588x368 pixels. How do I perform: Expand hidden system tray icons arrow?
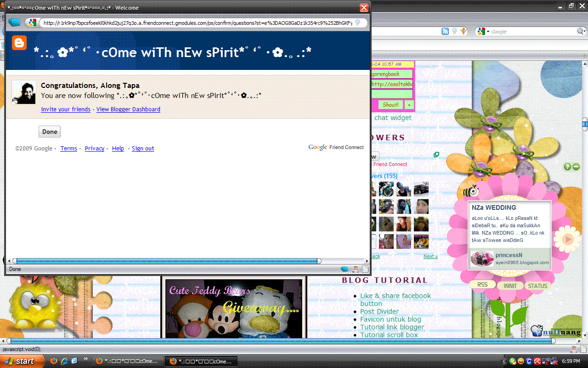click(504, 362)
